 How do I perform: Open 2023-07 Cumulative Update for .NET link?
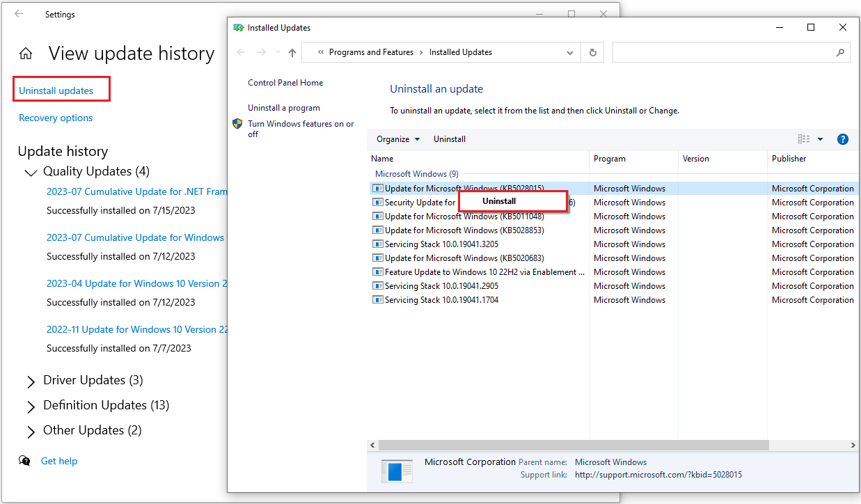[136, 191]
